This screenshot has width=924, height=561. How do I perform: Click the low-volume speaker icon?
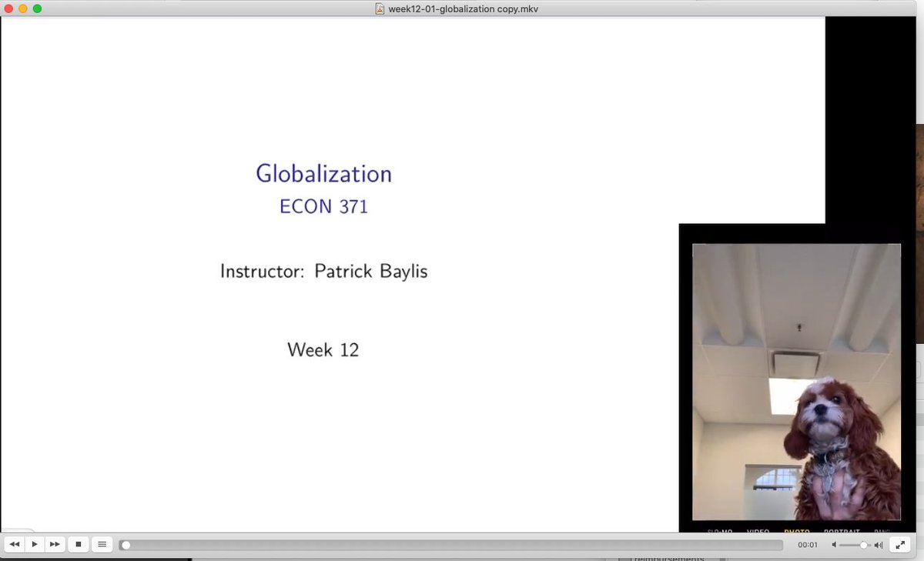point(834,544)
